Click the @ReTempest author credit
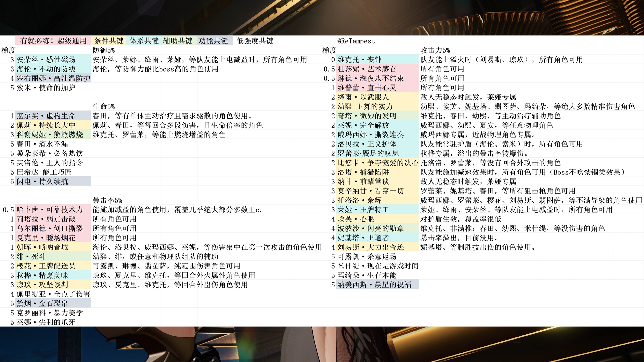The width and height of the screenshot is (644, 362). [356, 41]
